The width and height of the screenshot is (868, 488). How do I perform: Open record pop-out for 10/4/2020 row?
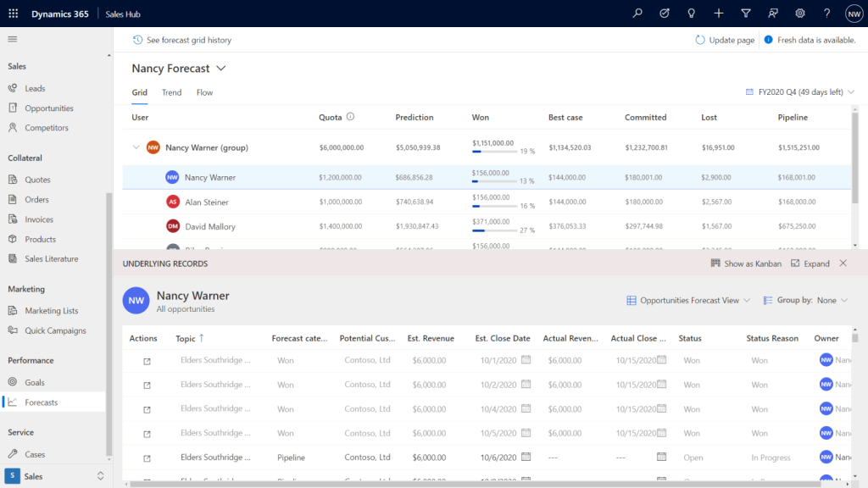coord(147,409)
